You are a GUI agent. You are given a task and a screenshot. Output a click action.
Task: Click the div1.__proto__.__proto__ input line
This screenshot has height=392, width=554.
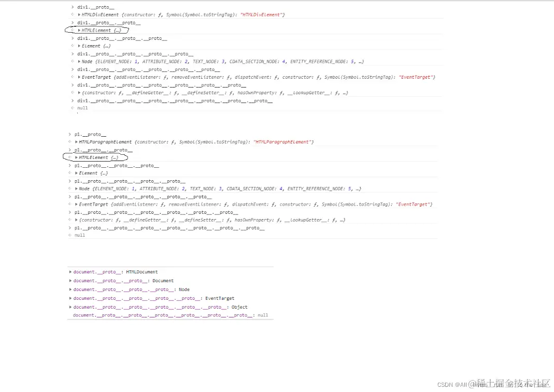point(109,23)
